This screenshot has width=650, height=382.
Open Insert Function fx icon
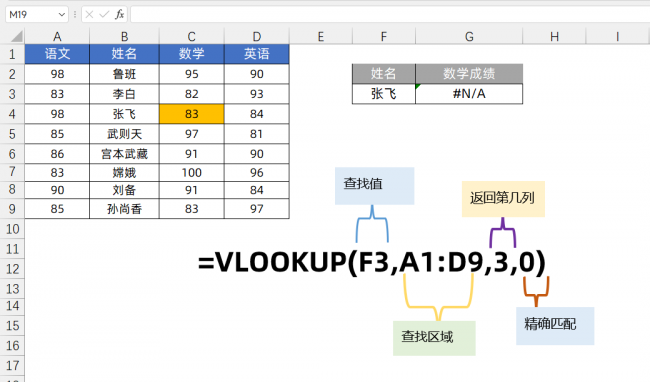(x=119, y=15)
